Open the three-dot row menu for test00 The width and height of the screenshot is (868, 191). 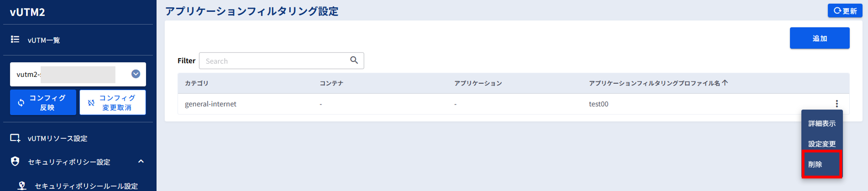coord(837,104)
